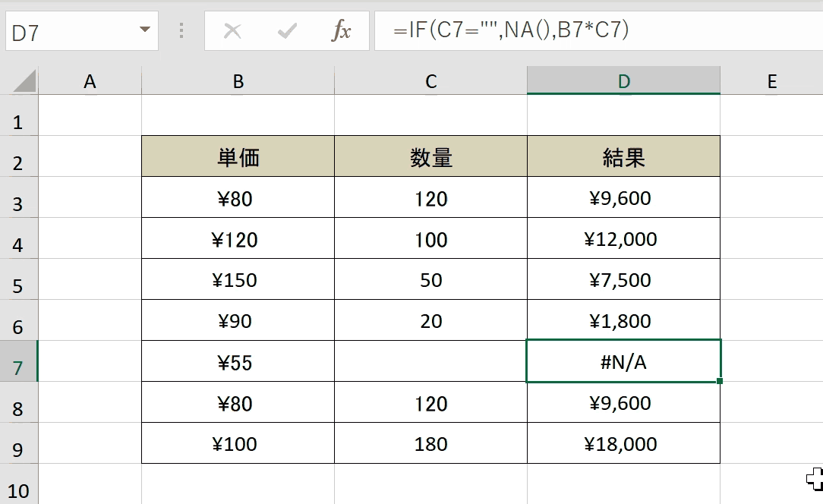Viewport: 823px width, 504px height.
Task: Click the Insert Function fx icon
Action: [341, 30]
